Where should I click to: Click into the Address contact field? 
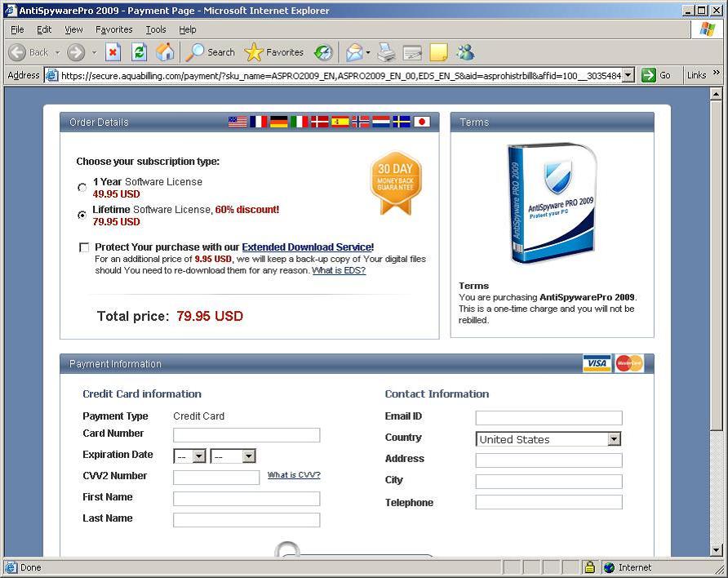click(548, 460)
